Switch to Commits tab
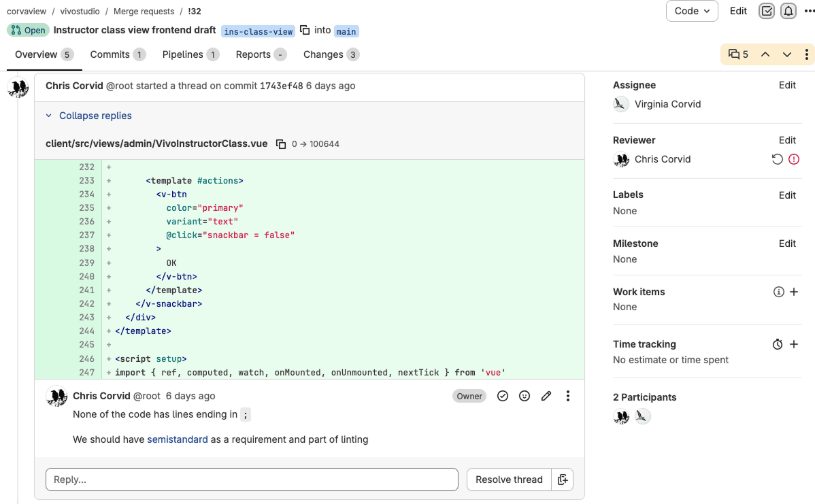Screen dimensions: 815x504 [118, 54]
